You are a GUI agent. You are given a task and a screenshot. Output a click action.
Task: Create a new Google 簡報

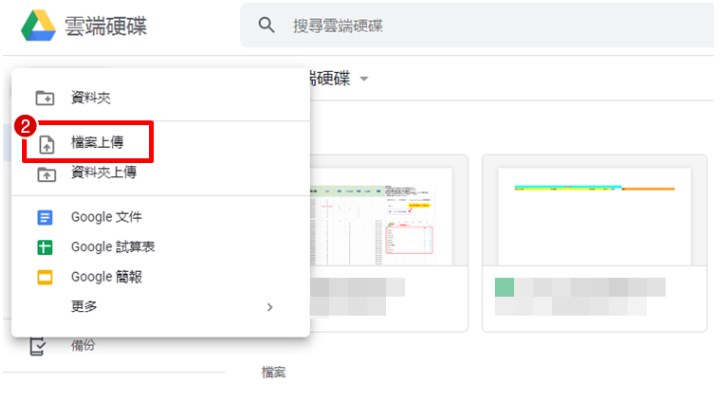click(106, 277)
